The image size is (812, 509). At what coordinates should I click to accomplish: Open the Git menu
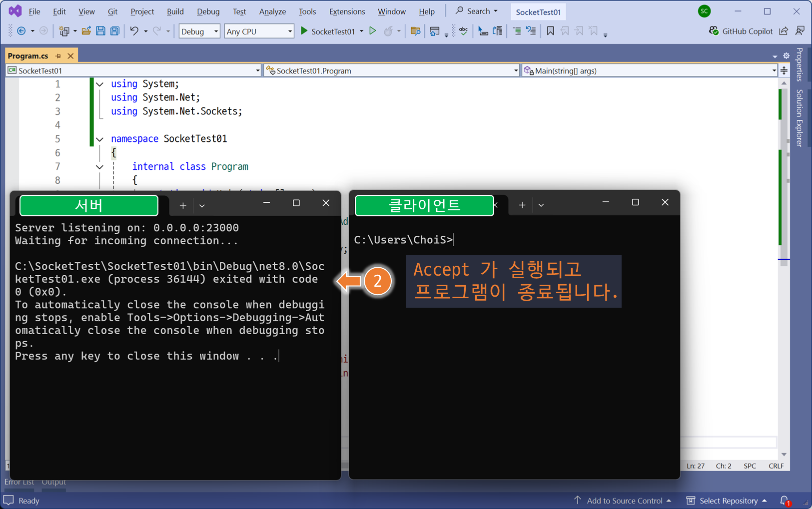tap(112, 11)
